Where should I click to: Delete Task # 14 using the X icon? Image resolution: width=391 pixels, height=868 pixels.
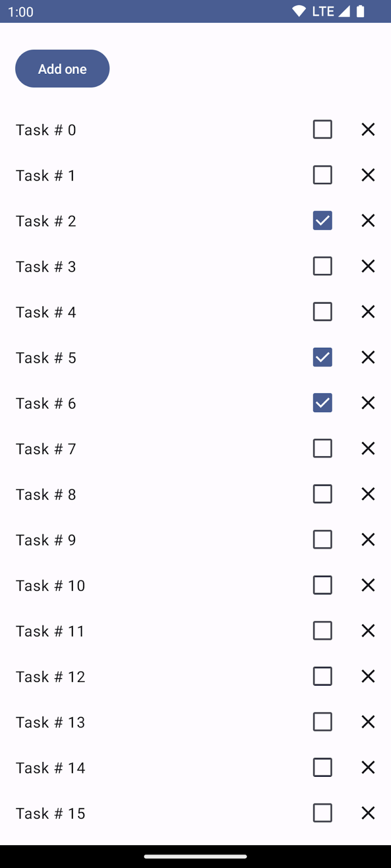(368, 768)
